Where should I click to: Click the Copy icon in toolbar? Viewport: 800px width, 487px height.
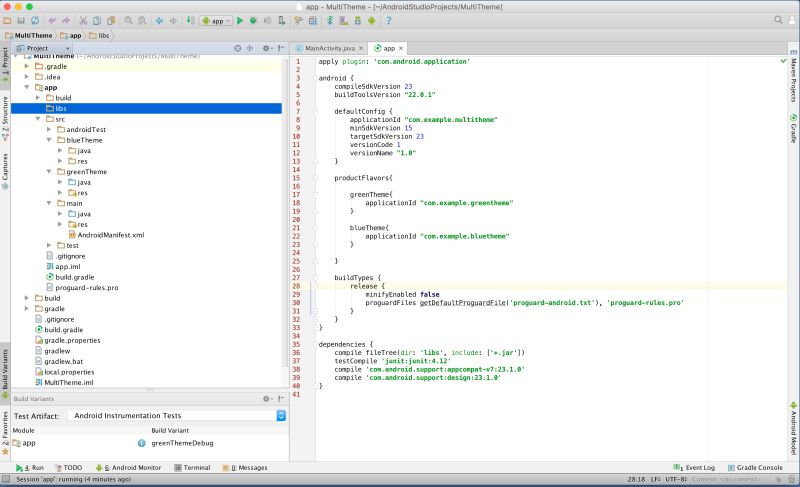tap(96, 20)
